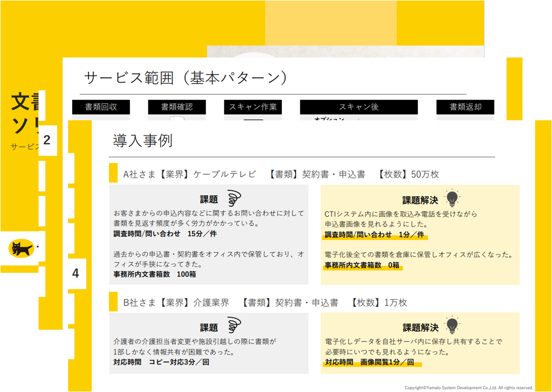Select the スキャン作業 step label

pyautogui.click(x=253, y=107)
